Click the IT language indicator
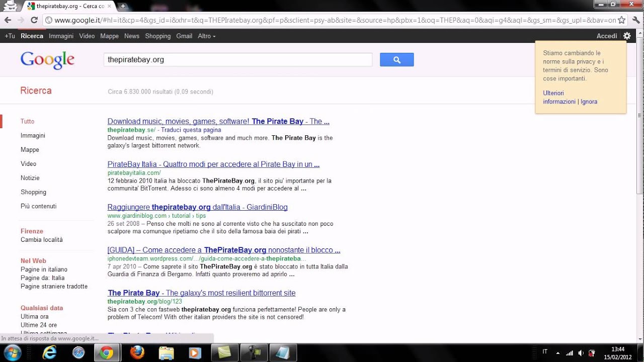 tap(545, 352)
